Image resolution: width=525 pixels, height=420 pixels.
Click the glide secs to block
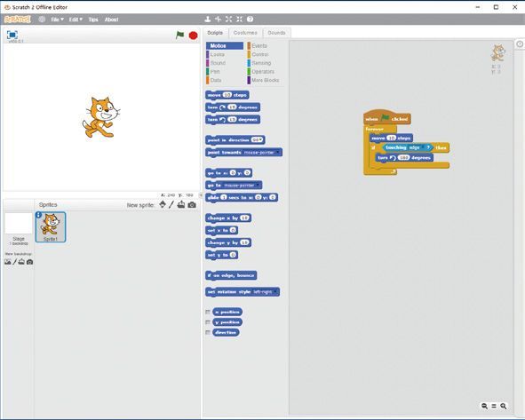point(242,197)
